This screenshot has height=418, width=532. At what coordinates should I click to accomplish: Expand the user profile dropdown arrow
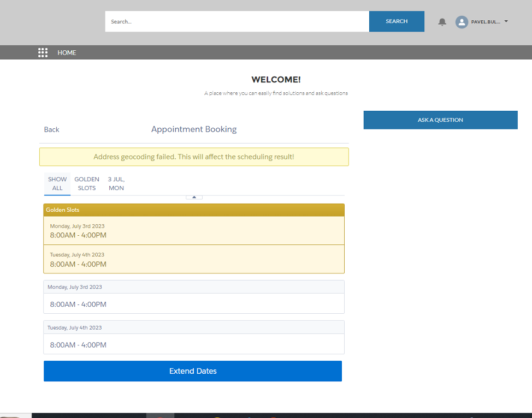tap(506, 21)
